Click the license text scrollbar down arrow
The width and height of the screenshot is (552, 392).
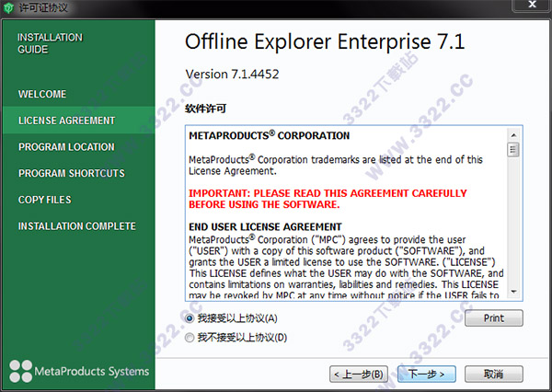point(513,292)
